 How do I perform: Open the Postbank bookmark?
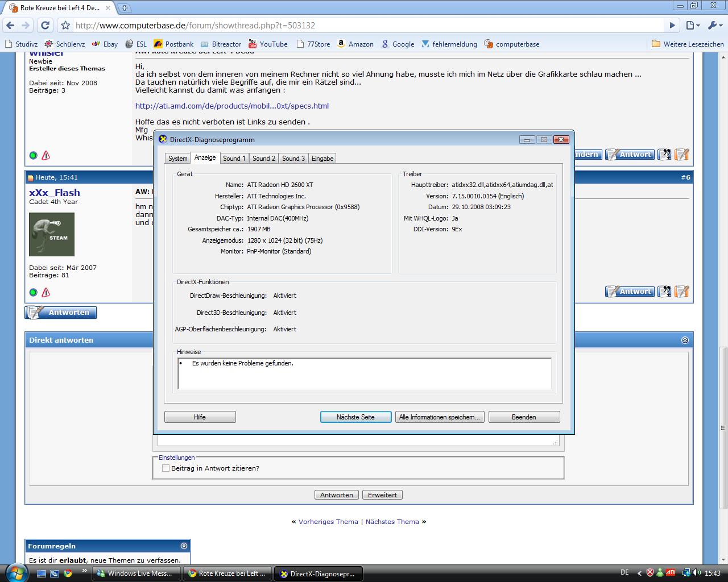(173, 44)
